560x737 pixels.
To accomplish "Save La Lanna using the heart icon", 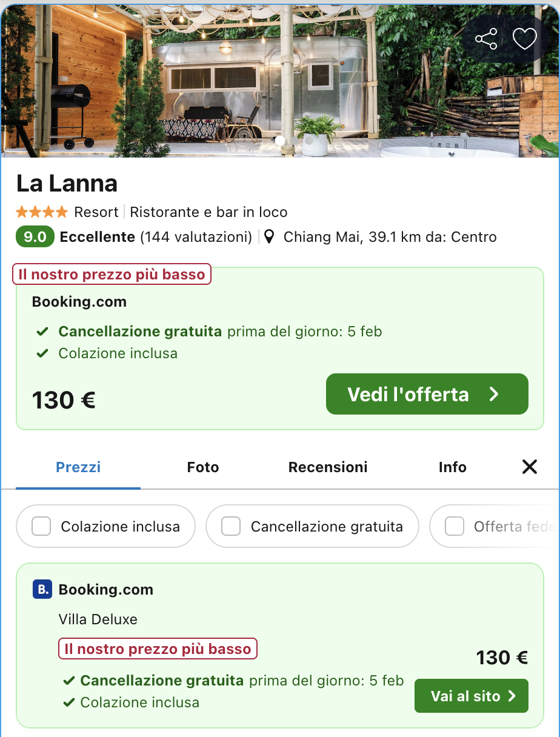I will click(x=525, y=39).
